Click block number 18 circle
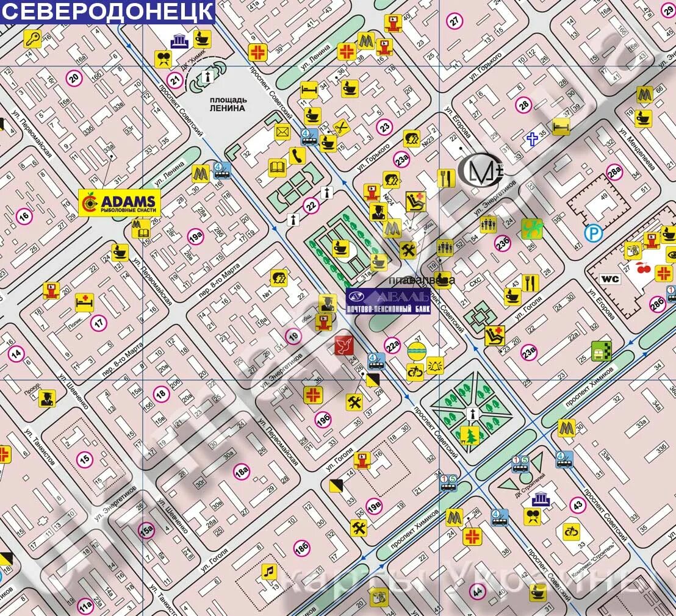676x616 pixels. coord(161,393)
